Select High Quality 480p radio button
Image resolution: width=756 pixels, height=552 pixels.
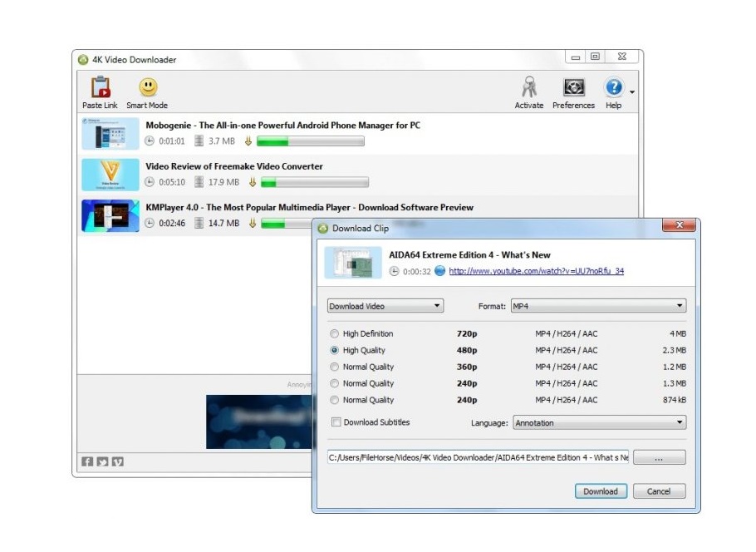(x=334, y=350)
